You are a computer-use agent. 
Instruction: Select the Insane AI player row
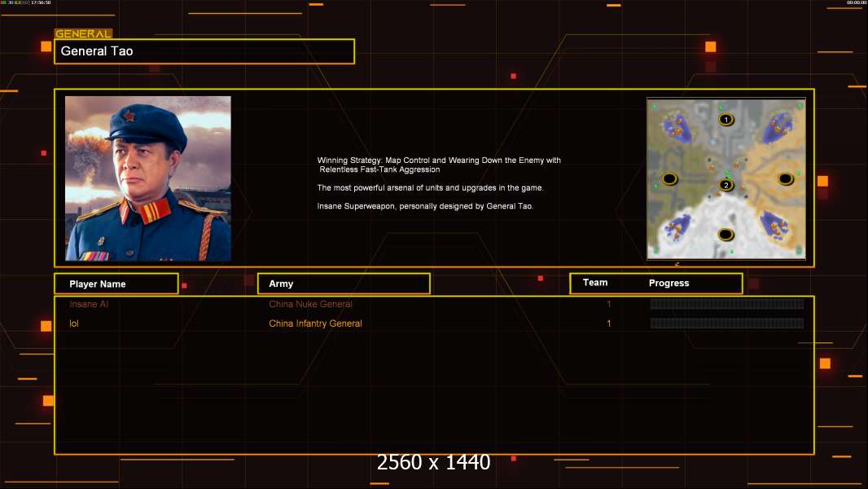434,304
